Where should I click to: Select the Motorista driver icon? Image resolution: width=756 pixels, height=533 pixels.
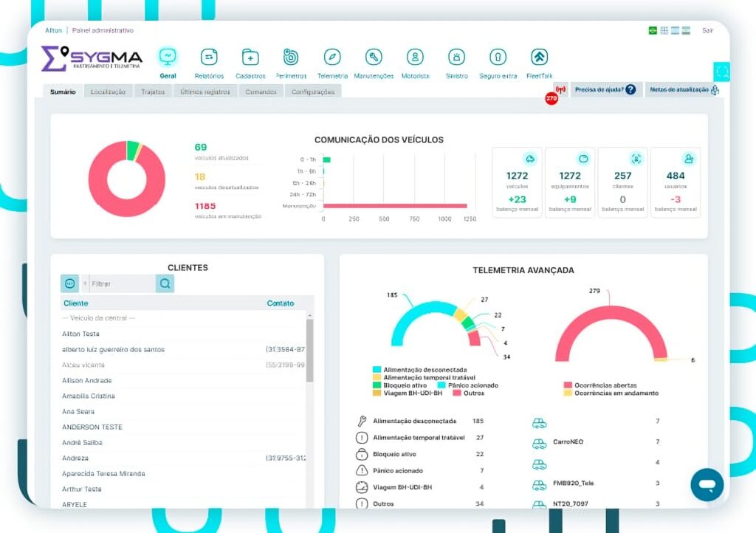click(x=415, y=58)
